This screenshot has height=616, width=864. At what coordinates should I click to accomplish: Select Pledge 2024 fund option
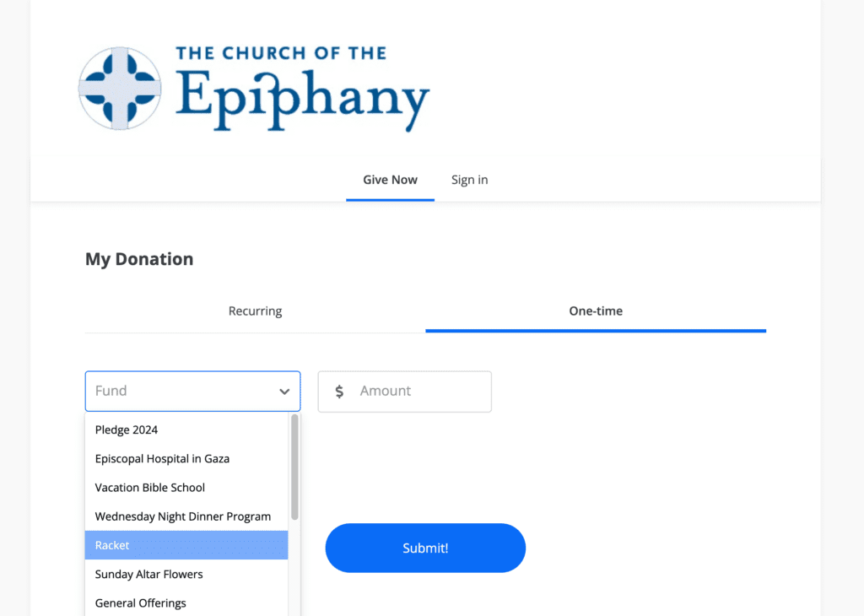point(186,430)
